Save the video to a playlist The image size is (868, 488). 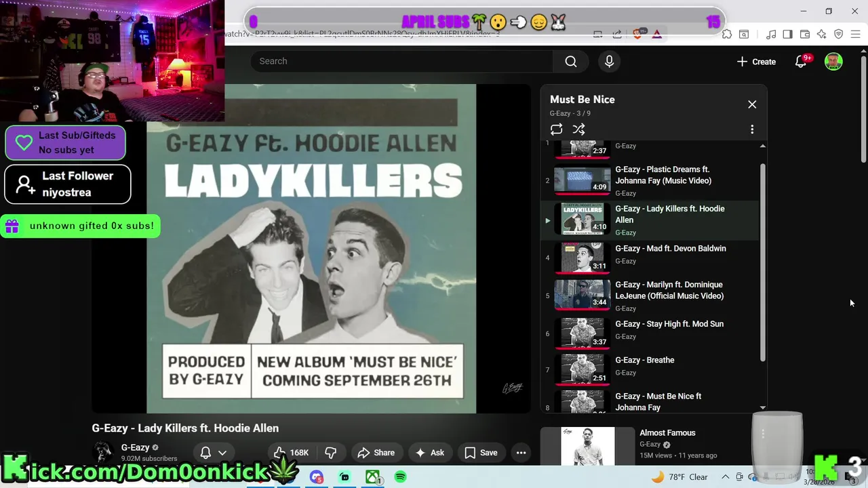pos(481,453)
